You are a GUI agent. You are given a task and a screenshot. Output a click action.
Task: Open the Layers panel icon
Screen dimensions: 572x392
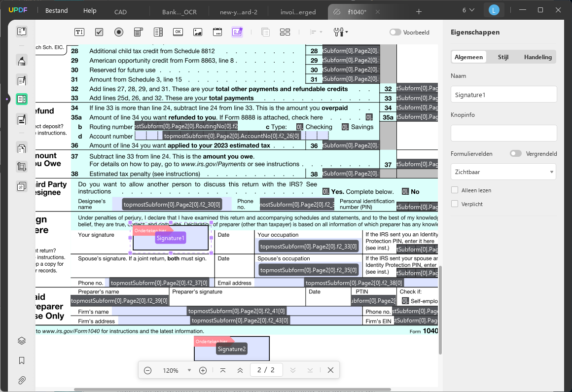[x=22, y=341]
